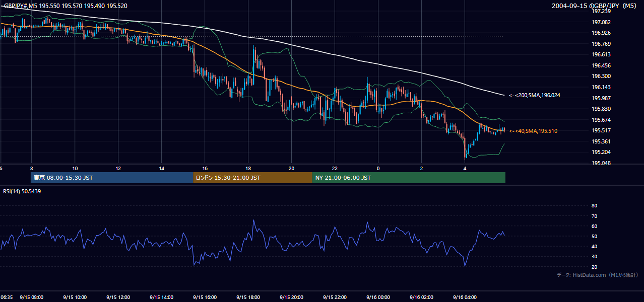Click the 9/15 08:00 bottom time label

pos(31,297)
